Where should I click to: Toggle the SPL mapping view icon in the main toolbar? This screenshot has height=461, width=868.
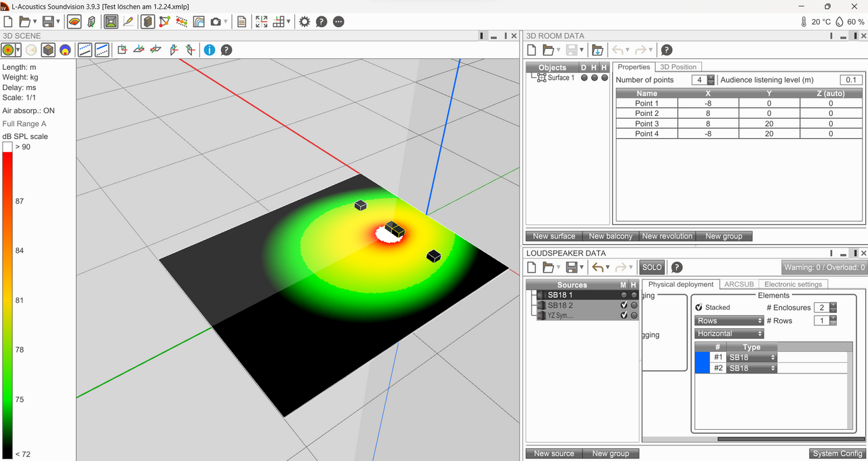75,22
